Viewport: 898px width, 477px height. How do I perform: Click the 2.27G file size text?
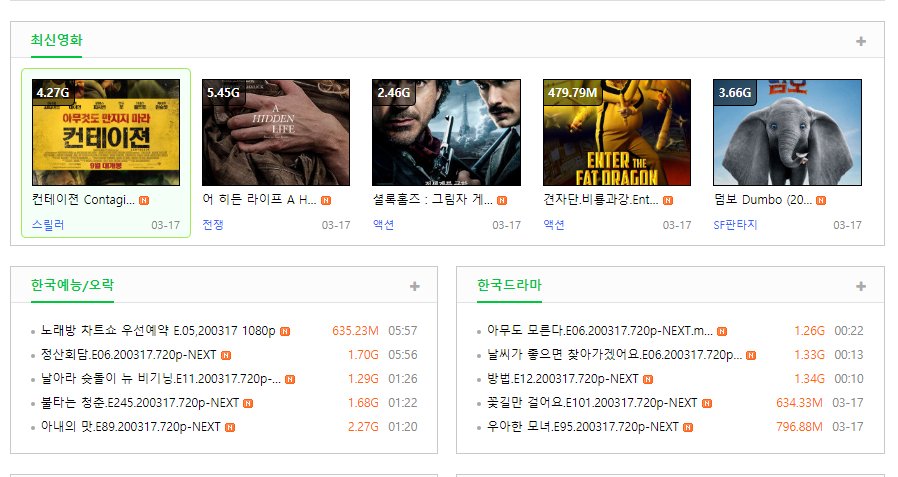(363, 427)
